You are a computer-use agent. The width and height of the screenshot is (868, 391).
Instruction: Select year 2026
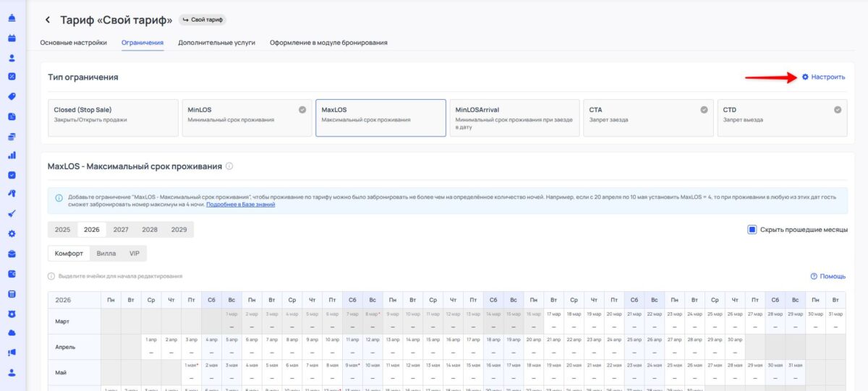92,229
